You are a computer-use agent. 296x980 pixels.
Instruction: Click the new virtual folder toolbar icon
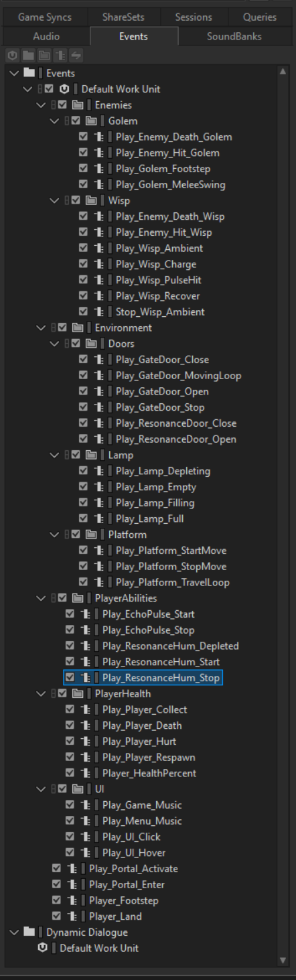point(44,55)
